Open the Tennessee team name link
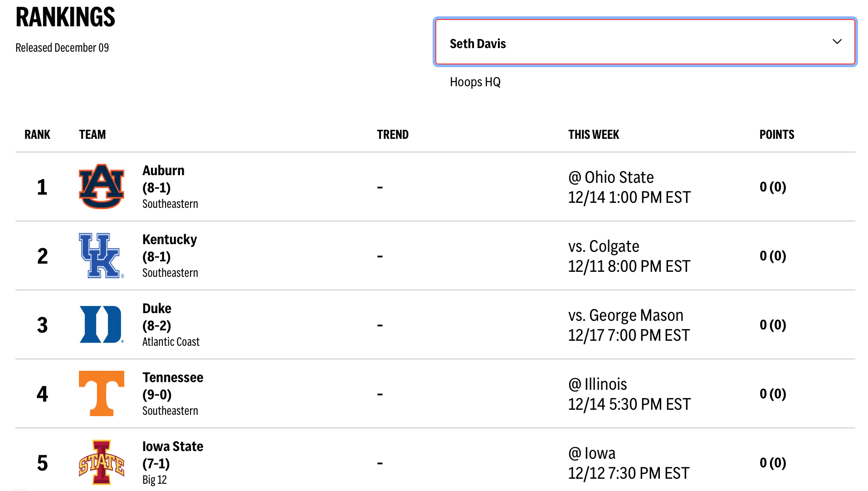 coord(172,378)
